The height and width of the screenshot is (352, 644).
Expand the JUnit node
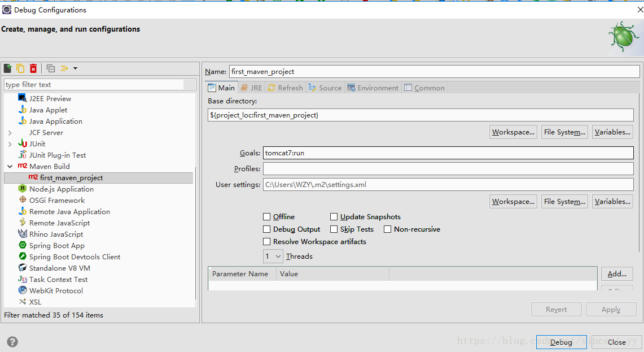10,144
